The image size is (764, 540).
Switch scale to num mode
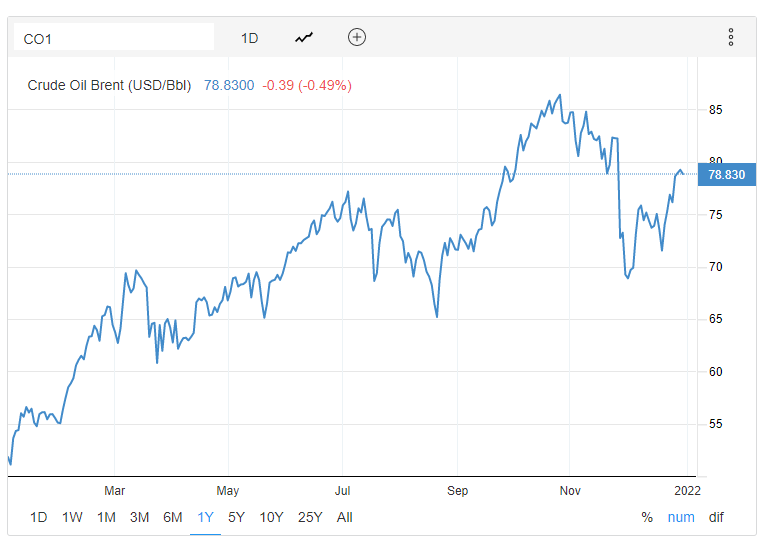point(681,517)
